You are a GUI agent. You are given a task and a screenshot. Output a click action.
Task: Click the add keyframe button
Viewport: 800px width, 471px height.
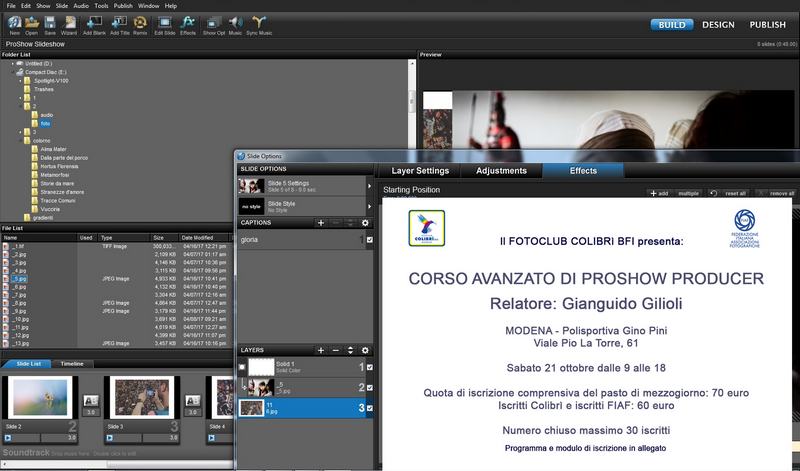[659, 193]
